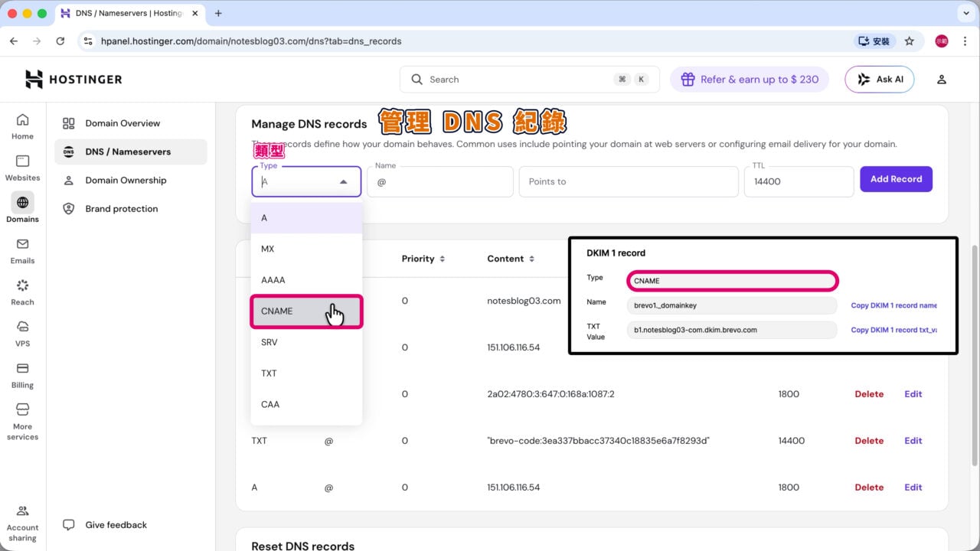Image resolution: width=980 pixels, height=551 pixels.
Task: Click the browser forward arrow
Action: (x=37, y=41)
